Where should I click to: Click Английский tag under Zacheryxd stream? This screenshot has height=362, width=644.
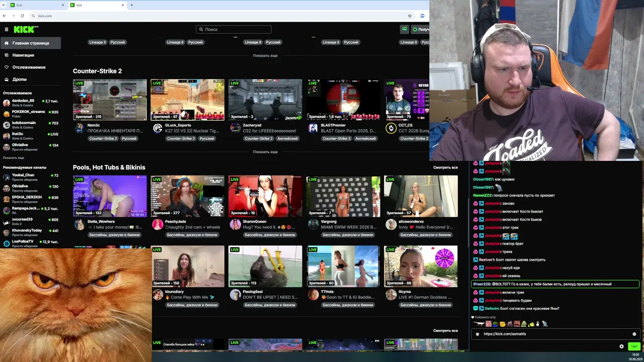coord(287,138)
